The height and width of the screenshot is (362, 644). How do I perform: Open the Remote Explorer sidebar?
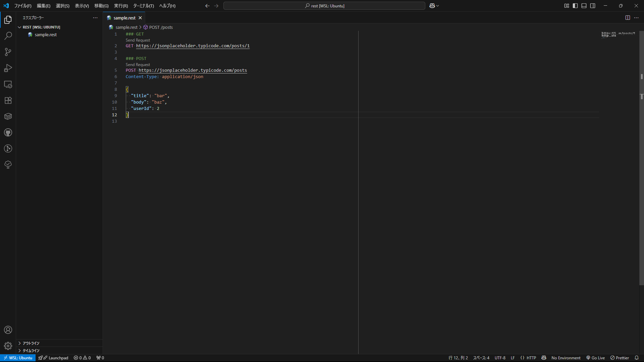pyautogui.click(x=8, y=84)
